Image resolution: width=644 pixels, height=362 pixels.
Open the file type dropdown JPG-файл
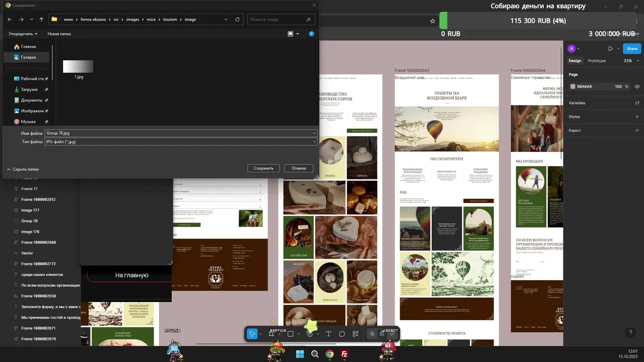[181, 142]
